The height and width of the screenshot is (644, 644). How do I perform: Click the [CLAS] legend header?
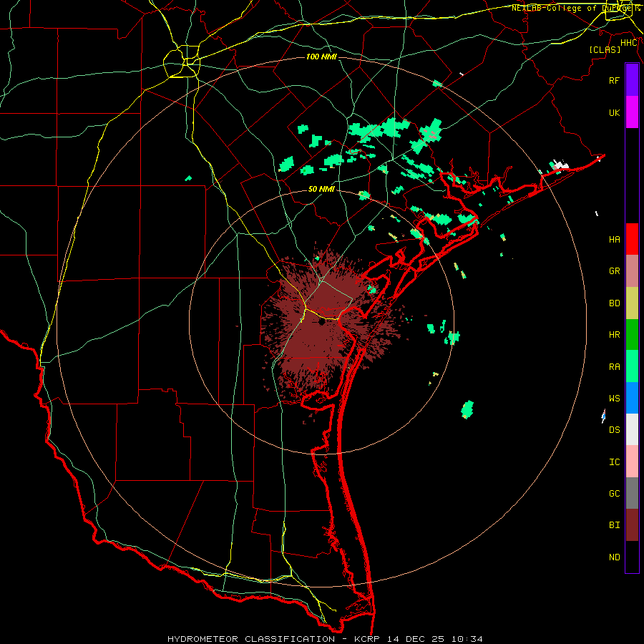pos(605,49)
